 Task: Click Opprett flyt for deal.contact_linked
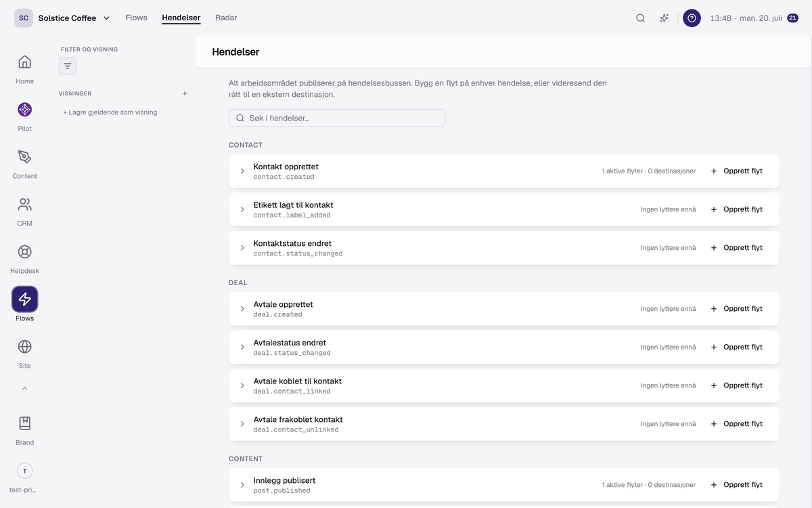[x=736, y=386]
